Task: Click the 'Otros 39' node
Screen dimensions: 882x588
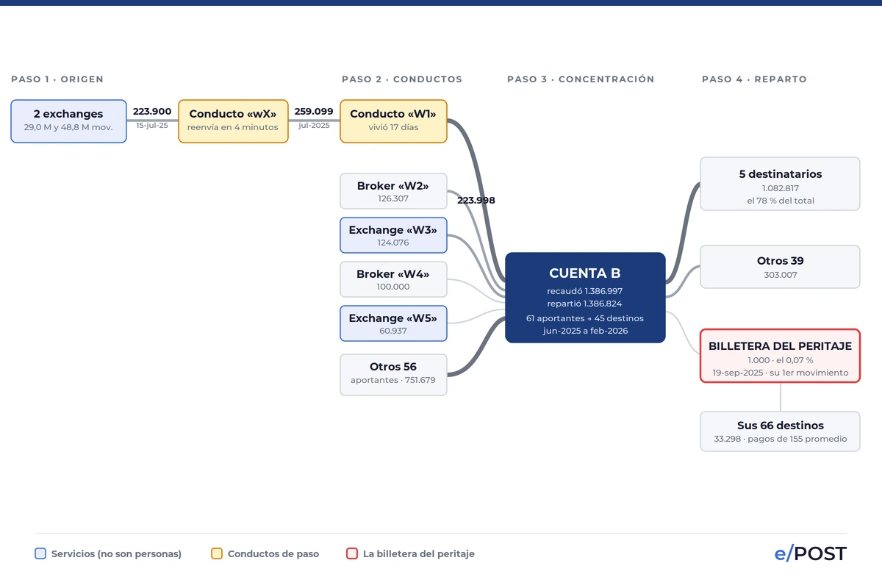Action: [x=780, y=267]
